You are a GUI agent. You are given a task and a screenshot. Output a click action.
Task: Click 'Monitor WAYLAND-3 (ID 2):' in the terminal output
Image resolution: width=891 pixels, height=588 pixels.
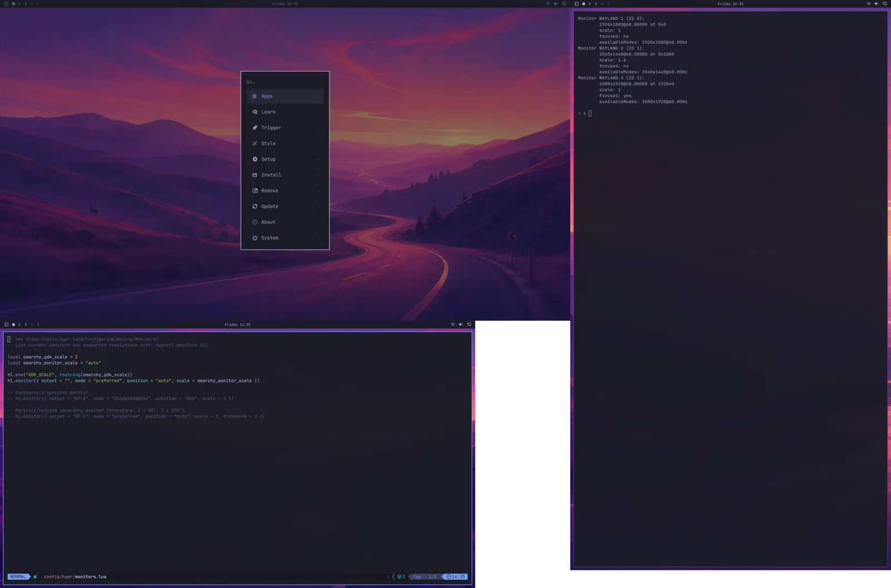pos(611,78)
